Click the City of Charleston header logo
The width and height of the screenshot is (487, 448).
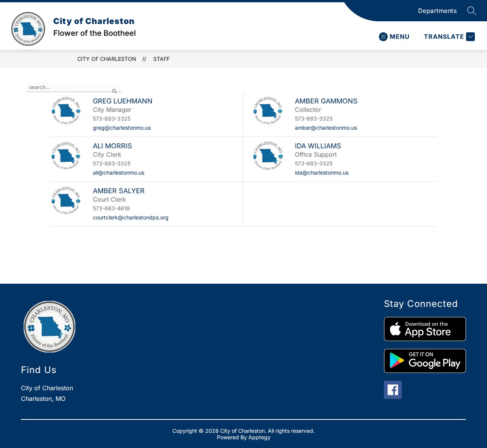28,29
